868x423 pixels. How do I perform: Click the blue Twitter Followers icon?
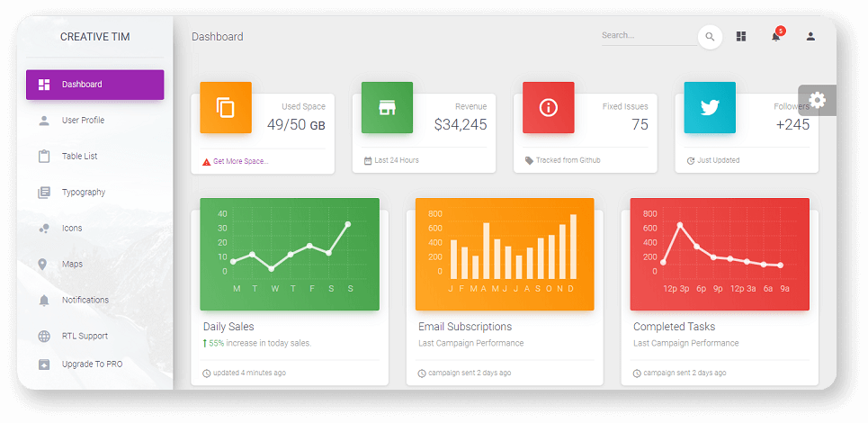pyautogui.click(x=710, y=107)
